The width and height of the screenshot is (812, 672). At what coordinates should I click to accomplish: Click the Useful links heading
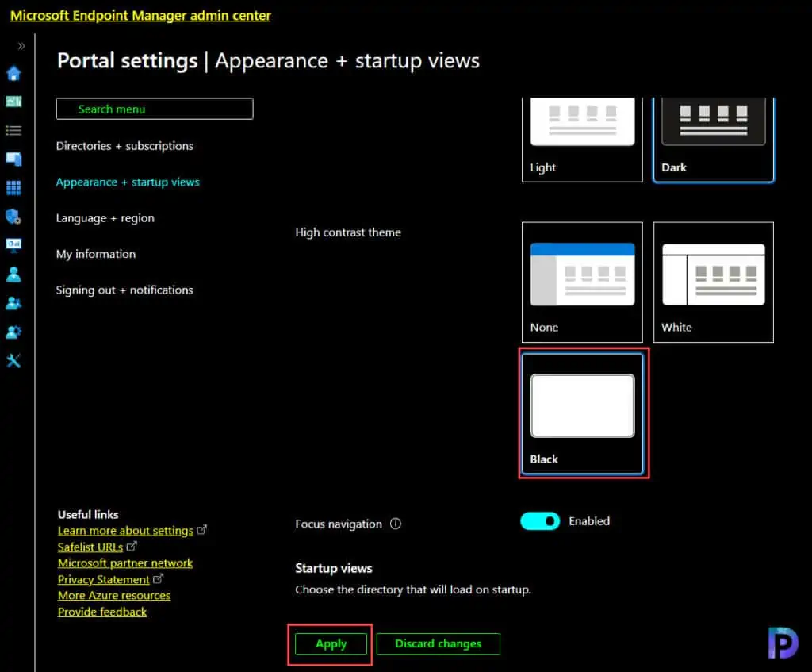click(x=88, y=514)
